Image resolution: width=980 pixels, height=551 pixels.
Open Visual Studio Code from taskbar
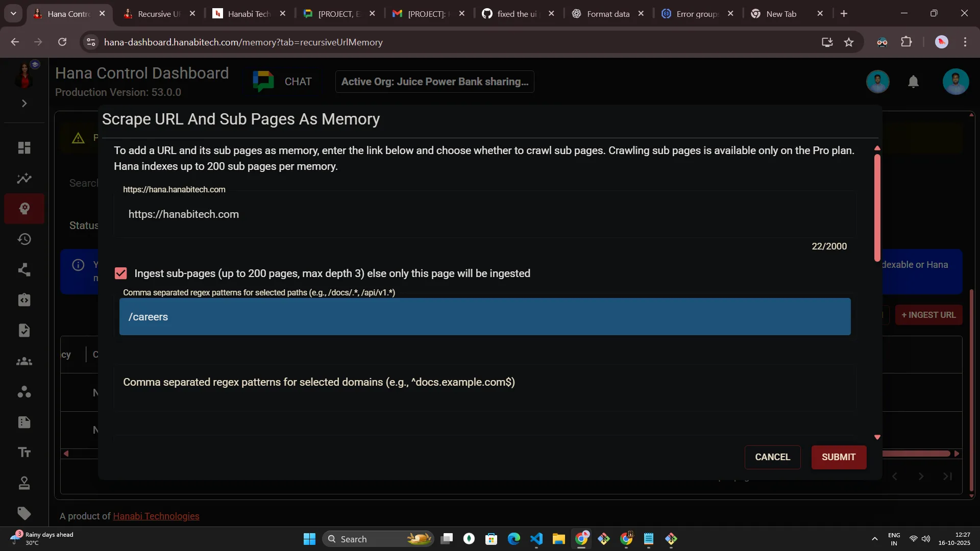point(536,539)
